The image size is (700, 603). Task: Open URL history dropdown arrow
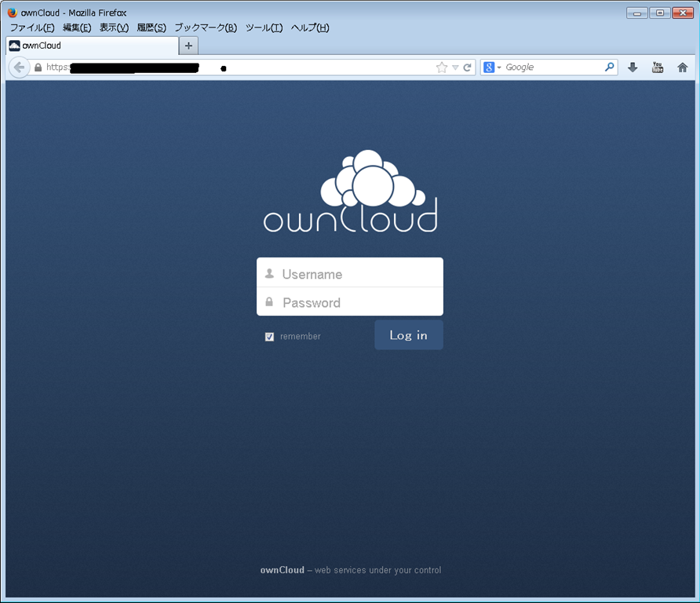click(455, 68)
